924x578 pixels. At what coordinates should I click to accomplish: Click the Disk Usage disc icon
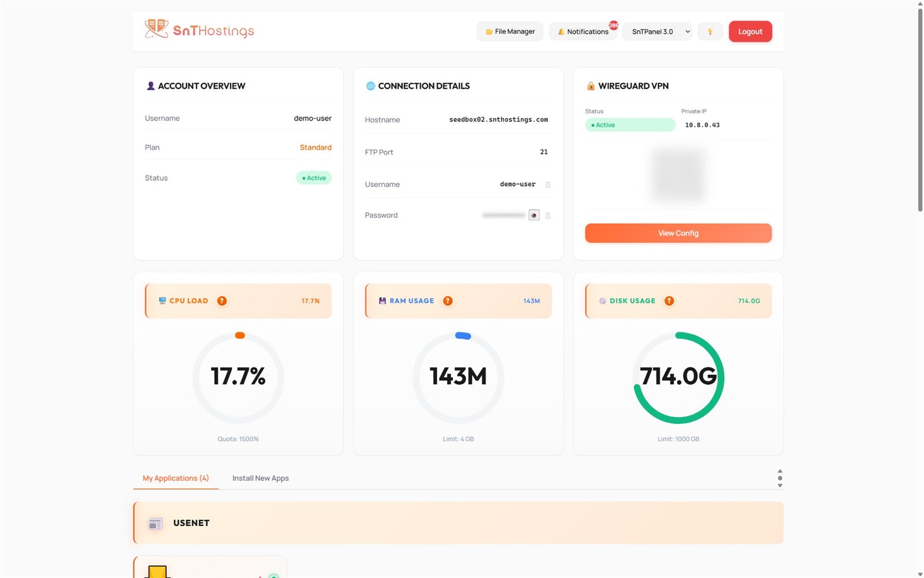(x=602, y=301)
